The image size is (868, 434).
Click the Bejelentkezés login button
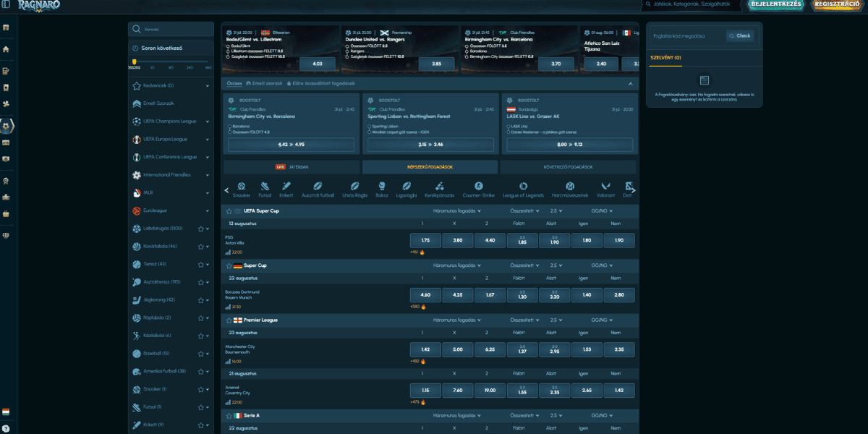tap(775, 4)
